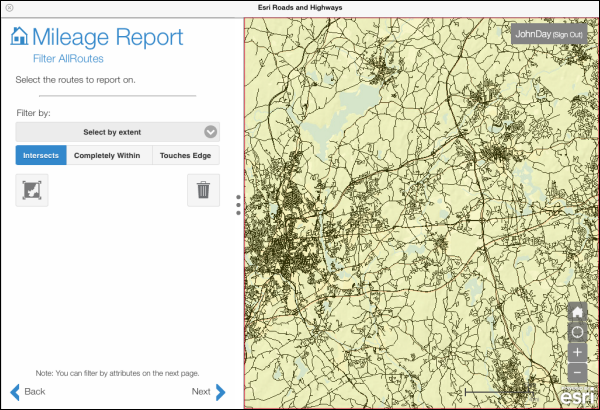600x410 pixels.
Task: Select the Completely Within option
Action: [109, 155]
